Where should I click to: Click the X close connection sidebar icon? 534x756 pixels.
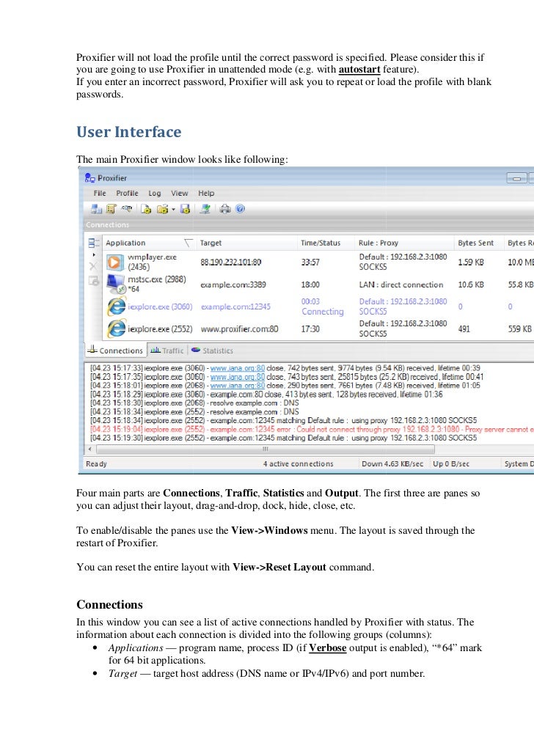pyautogui.click(x=94, y=265)
